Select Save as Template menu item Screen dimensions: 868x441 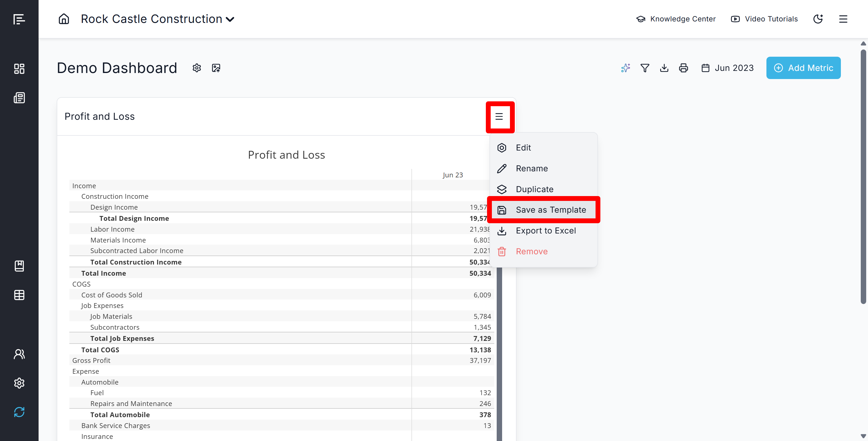(551, 210)
